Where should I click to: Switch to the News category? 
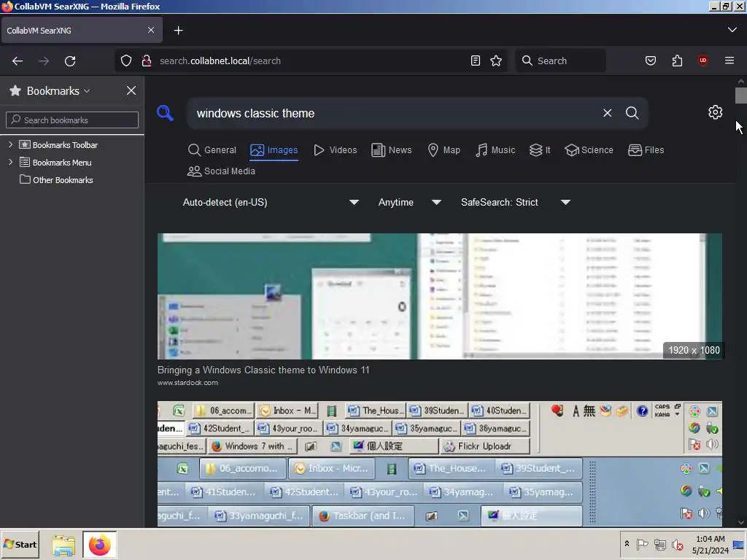pos(392,150)
